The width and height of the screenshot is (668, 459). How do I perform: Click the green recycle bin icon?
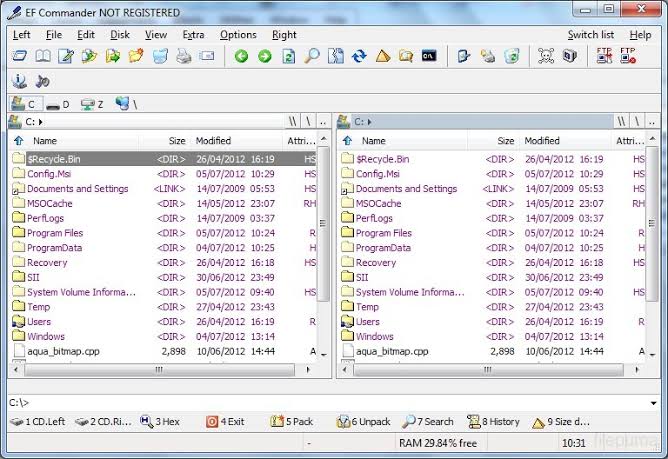pos(511,56)
